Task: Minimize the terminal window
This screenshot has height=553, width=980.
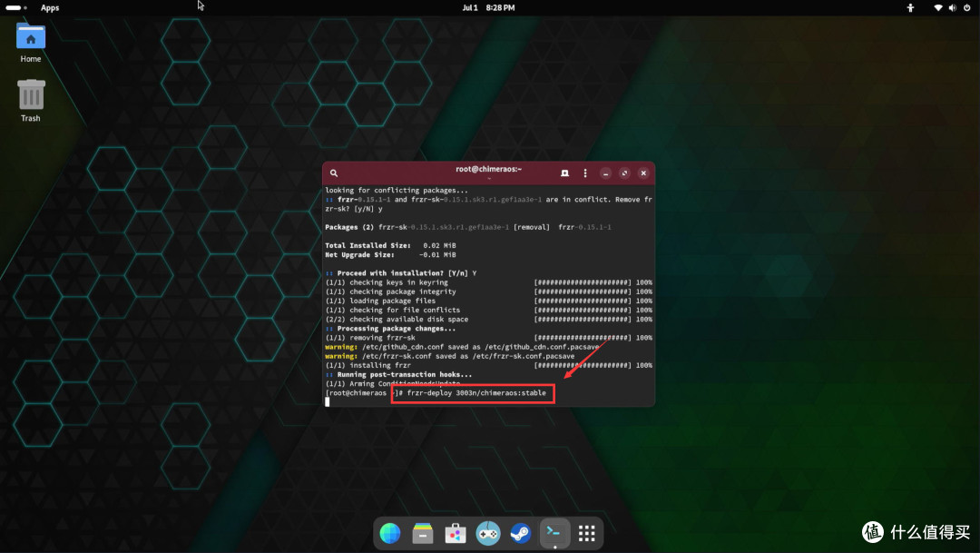Action: click(605, 173)
